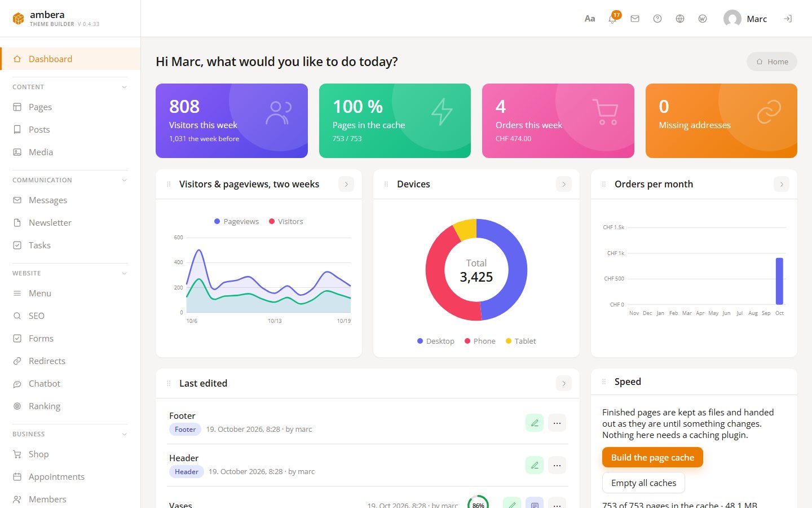This screenshot has width=812, height=508.
Task: Select Chatbot in the sidebar
Action: click(x=70, y=383)
